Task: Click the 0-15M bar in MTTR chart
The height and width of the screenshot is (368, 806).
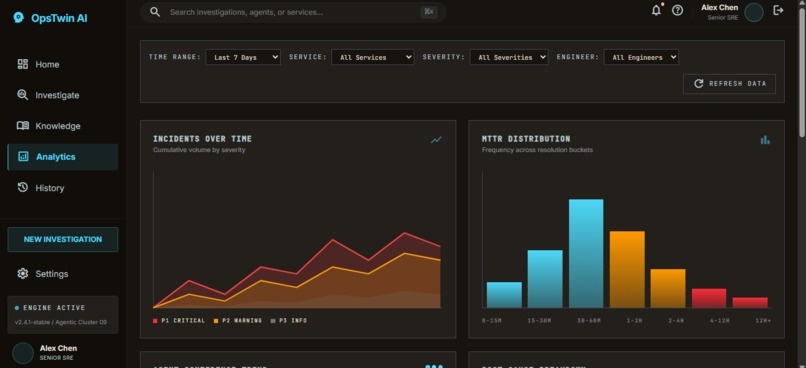Action: (x=504, y=295)
